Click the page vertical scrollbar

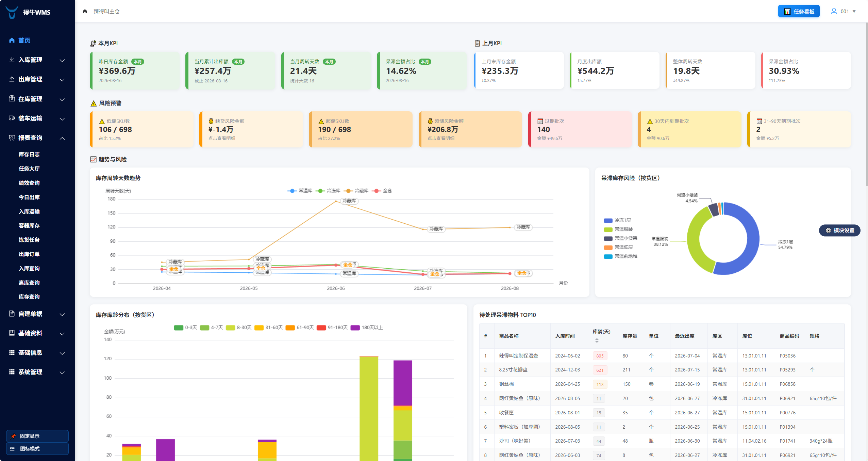pos(866,105)
